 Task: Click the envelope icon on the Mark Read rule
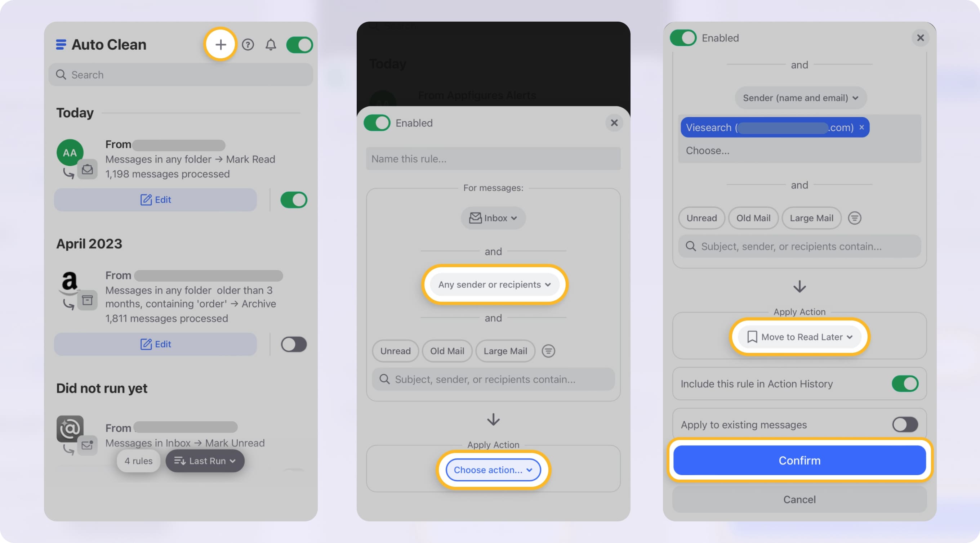(x=88, y=170)
